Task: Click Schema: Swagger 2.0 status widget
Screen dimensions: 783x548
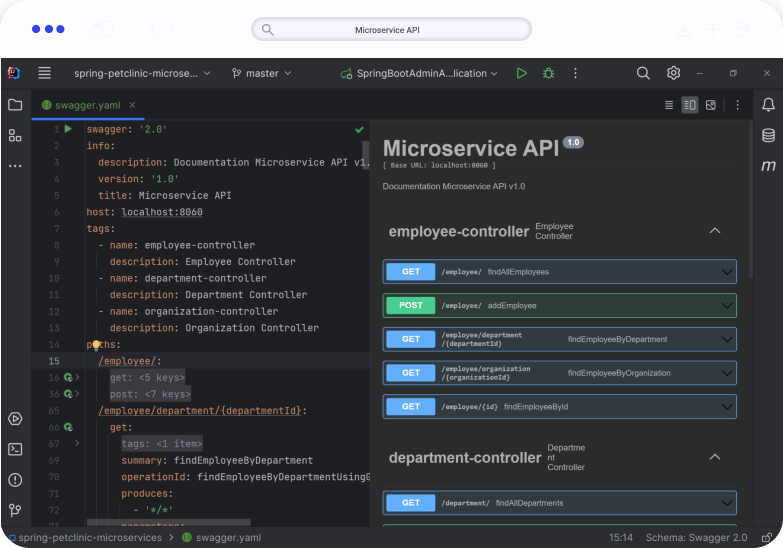Action: coord(696,538)
